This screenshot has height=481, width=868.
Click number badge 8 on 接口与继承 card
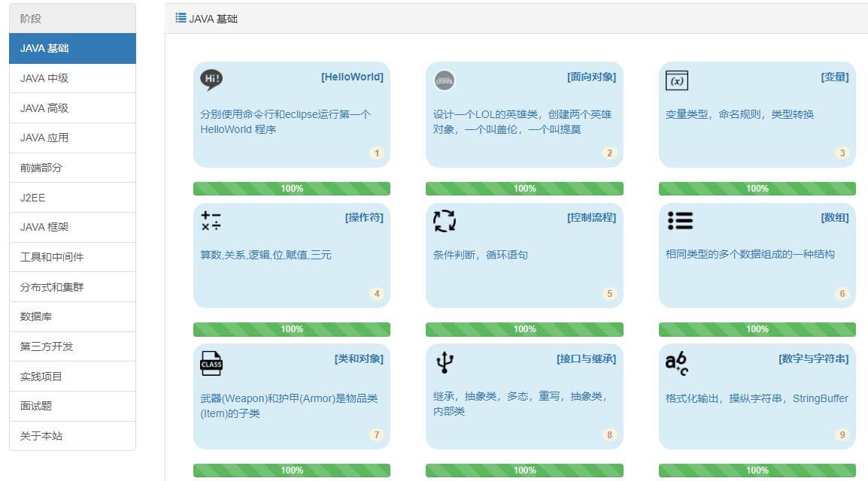pyautogui.click(x=609, y=435)
